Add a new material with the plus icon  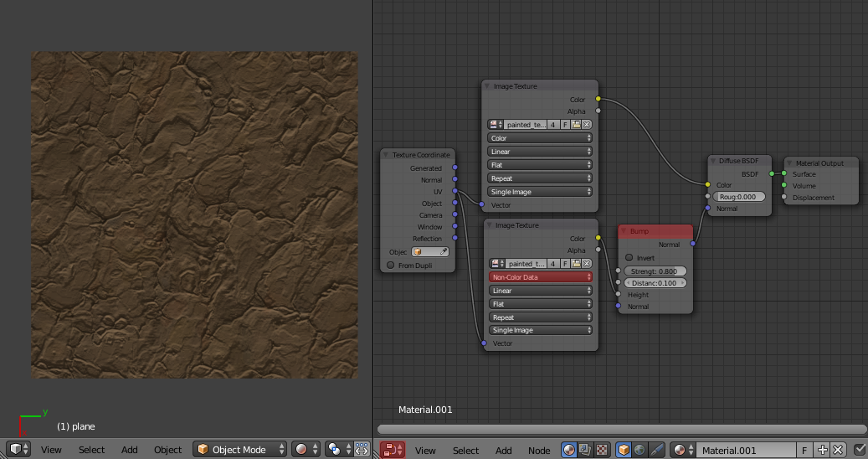[823, 450]
